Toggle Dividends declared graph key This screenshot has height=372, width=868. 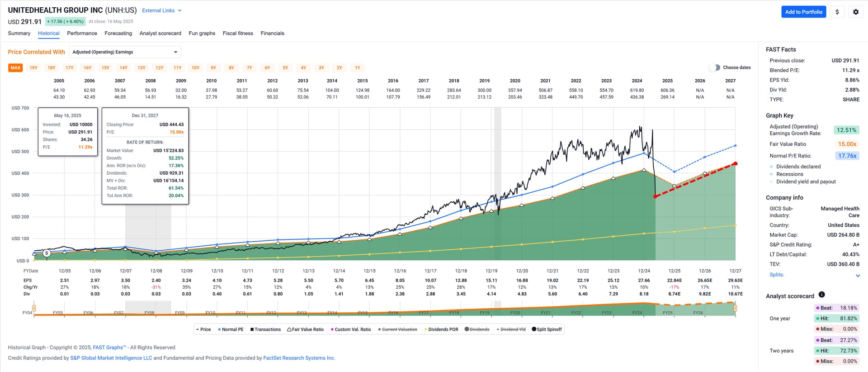coord(795,167)
